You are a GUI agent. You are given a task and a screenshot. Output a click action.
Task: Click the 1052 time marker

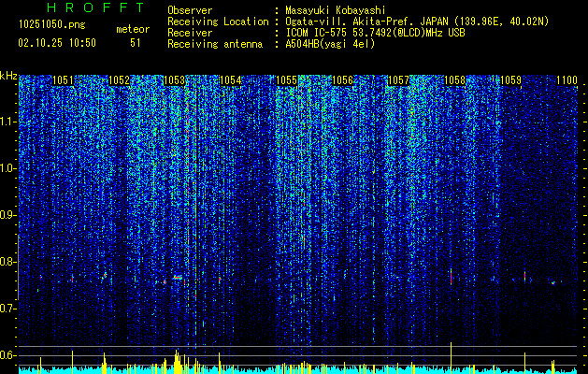point(119,80)
